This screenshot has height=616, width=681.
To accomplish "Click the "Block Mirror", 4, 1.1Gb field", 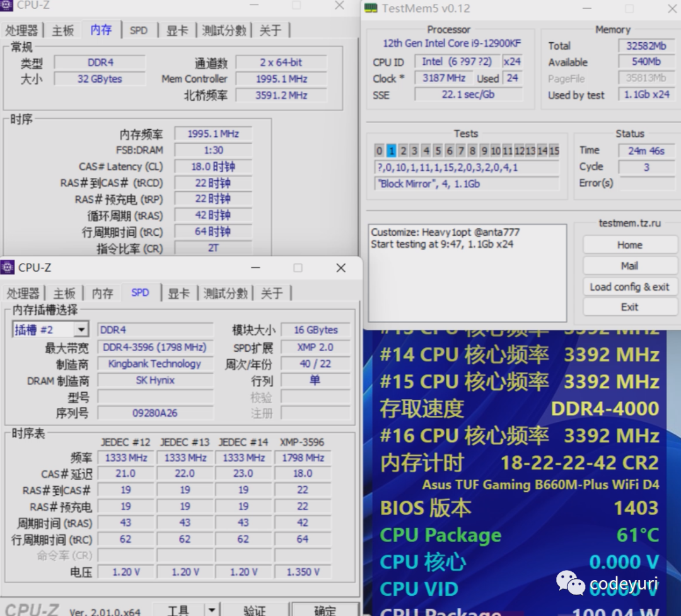I will pos(467,183).
